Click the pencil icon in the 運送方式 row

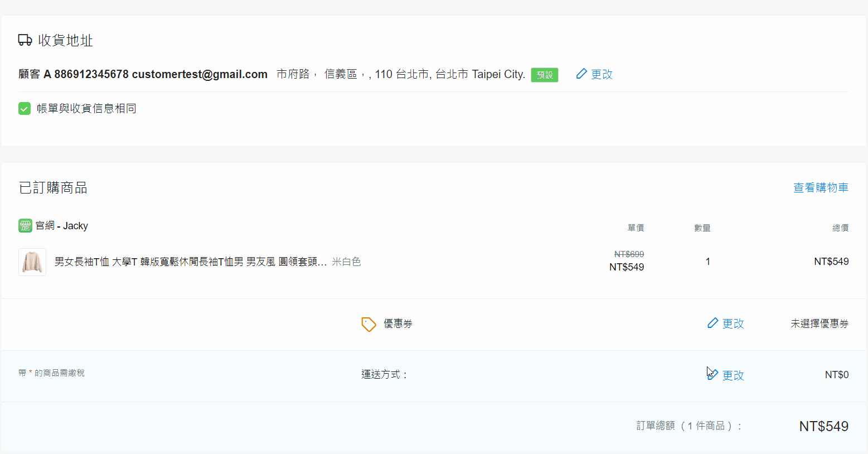tap(712, 375)
